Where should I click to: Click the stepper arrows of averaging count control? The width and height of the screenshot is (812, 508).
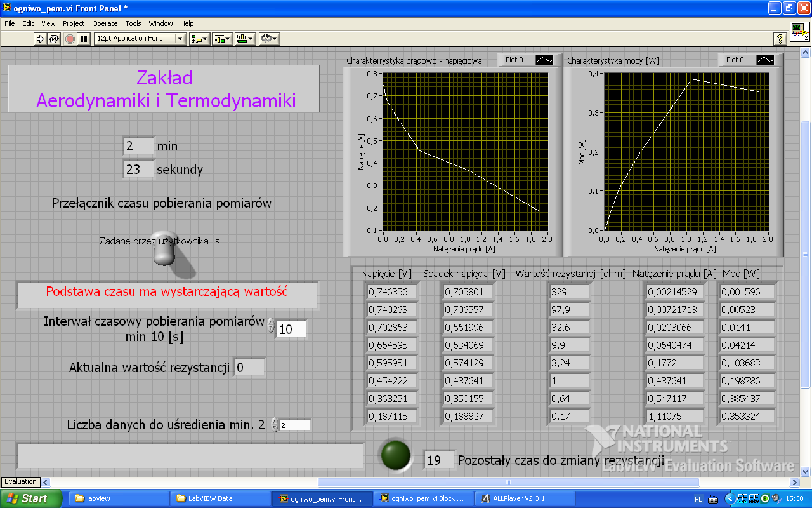(x=274, y=425)
